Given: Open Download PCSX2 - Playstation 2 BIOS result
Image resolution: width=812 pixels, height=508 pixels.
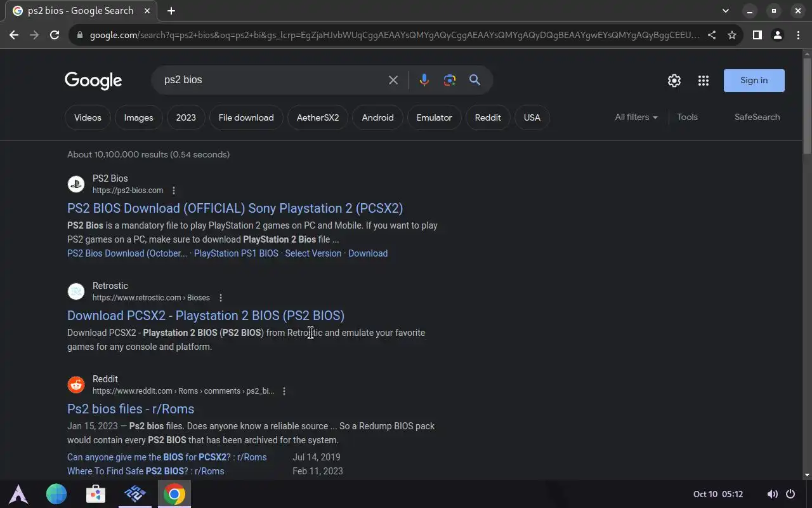Looking at the screenshot, I should tap(206, 316).
